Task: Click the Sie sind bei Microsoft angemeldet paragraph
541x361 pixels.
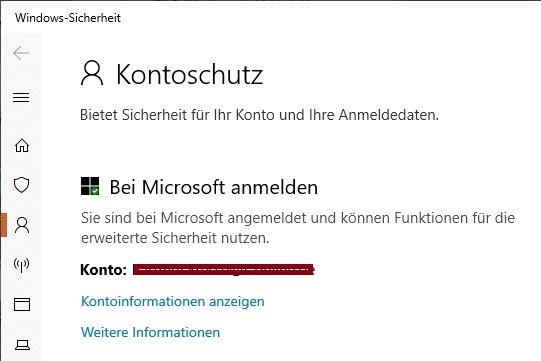Action: pos(298,228)
